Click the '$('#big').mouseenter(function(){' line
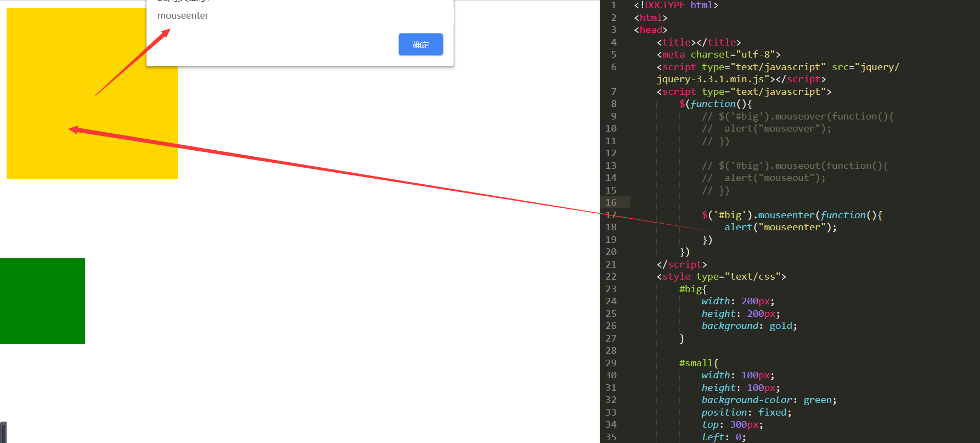The height and width of the screenshot is (443, 980). (x=792, y=215)
